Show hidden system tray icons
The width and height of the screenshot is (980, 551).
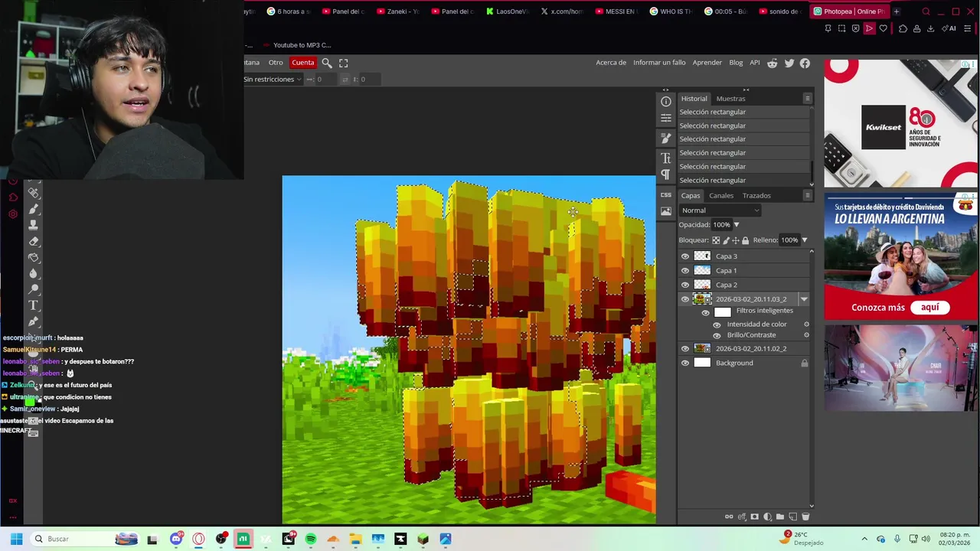tap(864, 539)
